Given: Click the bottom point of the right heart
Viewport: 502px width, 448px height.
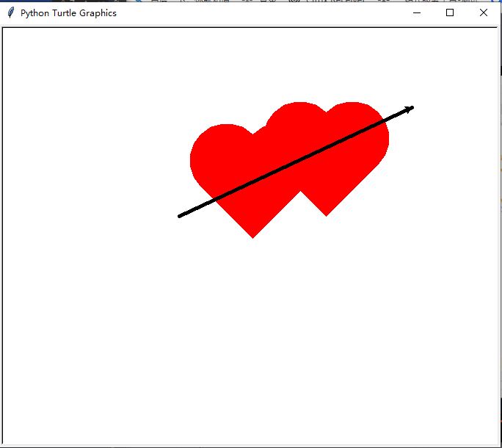Looking at the screenshot, I should tap(327, 215).
